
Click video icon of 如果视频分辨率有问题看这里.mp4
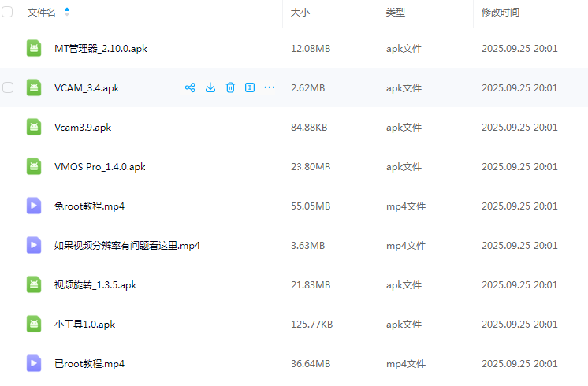(x=34, y=245)
